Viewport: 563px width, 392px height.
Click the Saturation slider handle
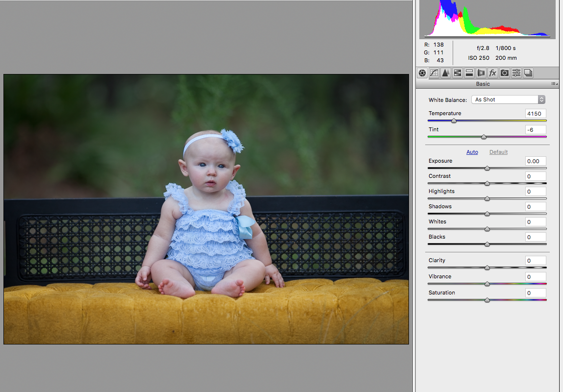click(487, 300)
